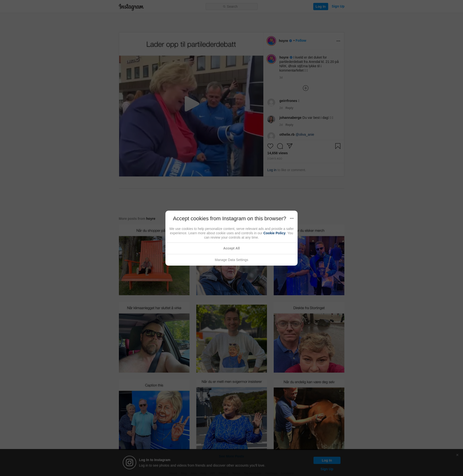
Task: Open geirrfrones commenter profile
Action: pyautogui.click(x=288, y=101)
